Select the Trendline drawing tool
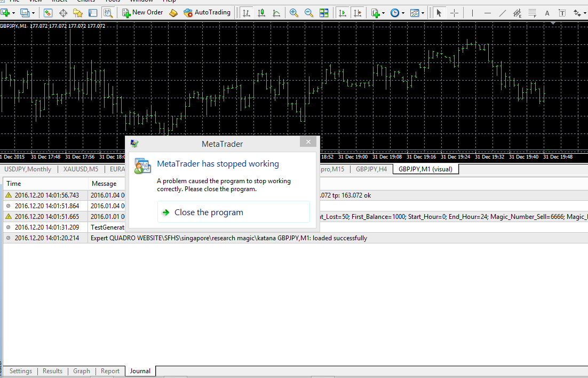588x378 pixels. click(503, 13)
